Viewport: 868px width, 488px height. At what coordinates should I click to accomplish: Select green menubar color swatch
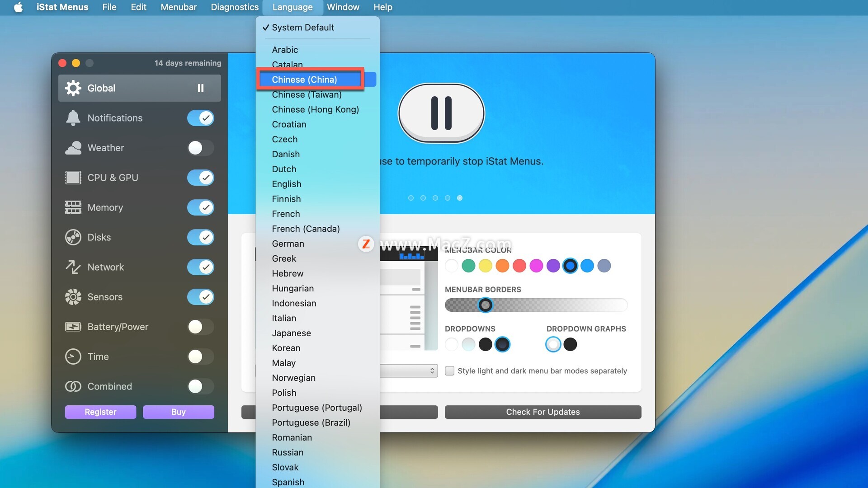click(x=468, y=266)
